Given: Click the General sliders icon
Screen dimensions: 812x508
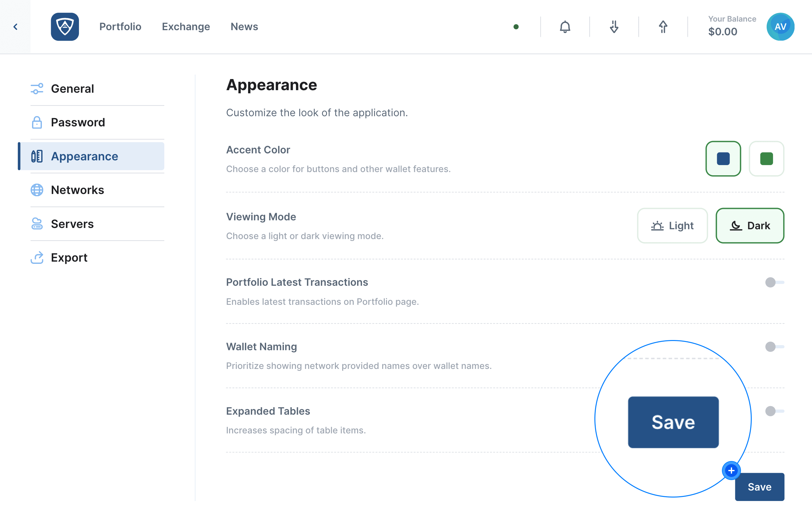Looking at the screenshot, I should [x=37, y=89].
